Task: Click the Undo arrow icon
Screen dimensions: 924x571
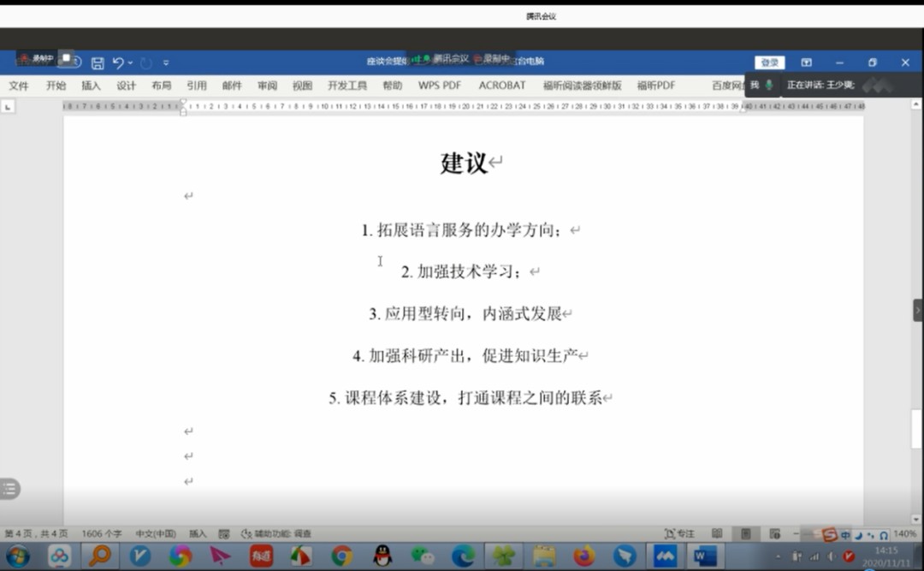Action: point(118,62)
